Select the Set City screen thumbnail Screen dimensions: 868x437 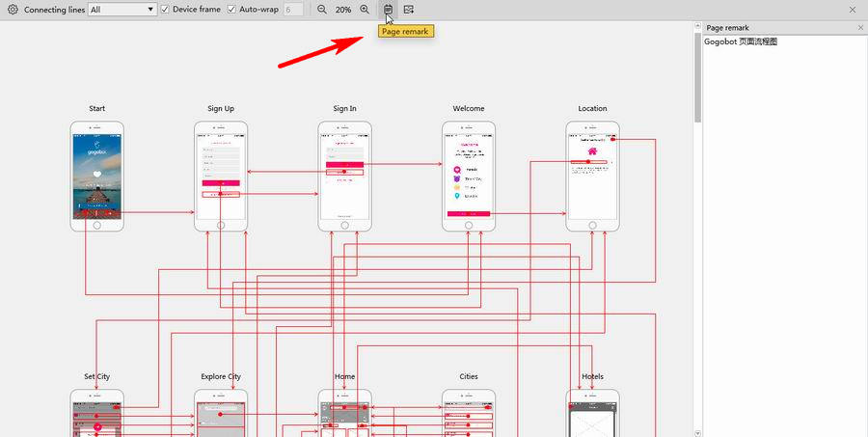[x=96, y=413]
